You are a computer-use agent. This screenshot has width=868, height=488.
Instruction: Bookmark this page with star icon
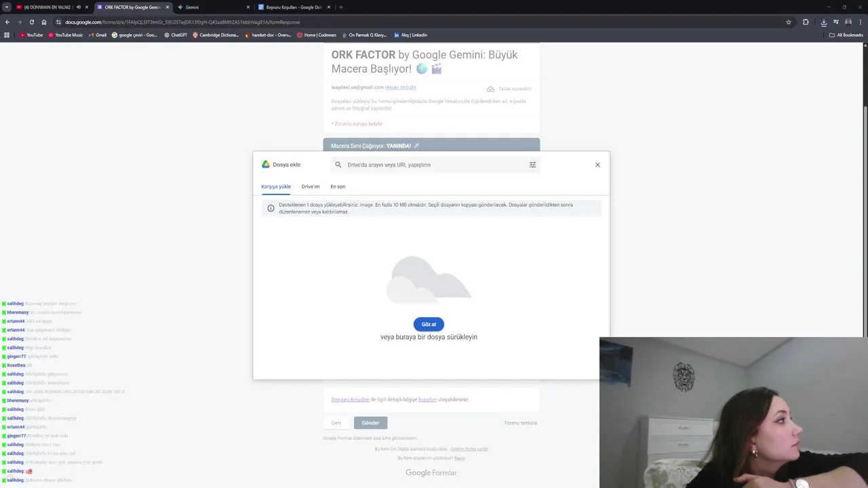789,22
